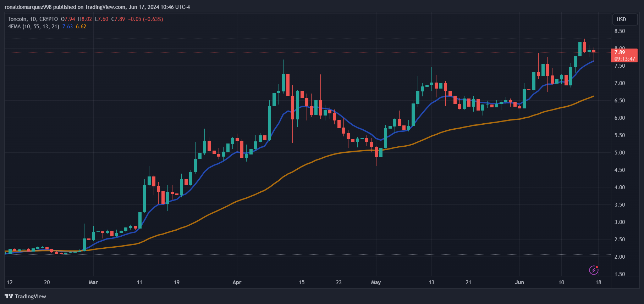Click the 3.50 price axis label

(620, 205)
